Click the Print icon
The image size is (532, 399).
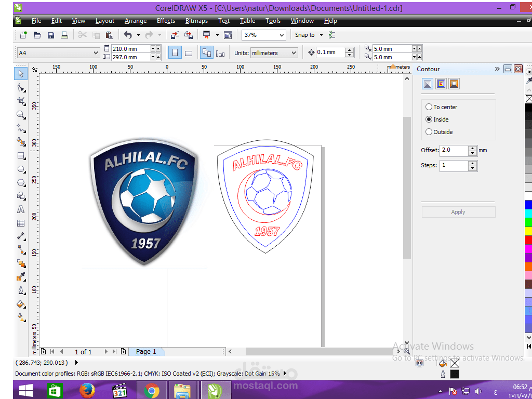pyautogui.click(x=64, y=35)
